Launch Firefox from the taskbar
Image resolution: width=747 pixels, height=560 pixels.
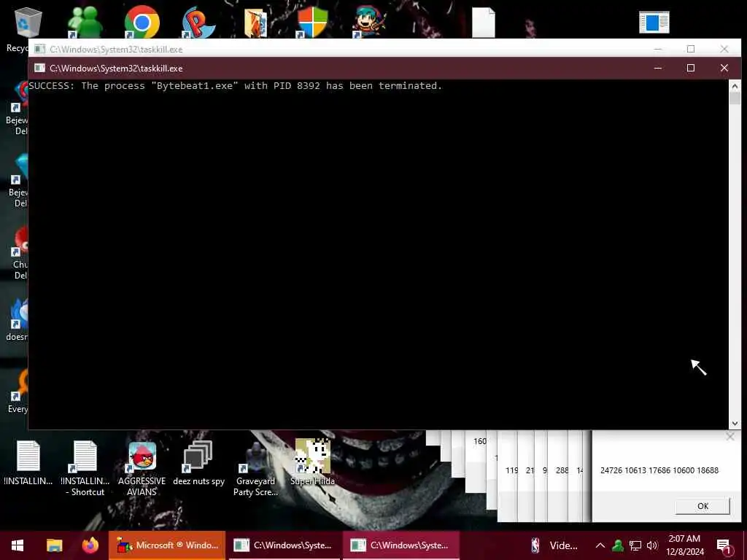click(x=90, y=545)
